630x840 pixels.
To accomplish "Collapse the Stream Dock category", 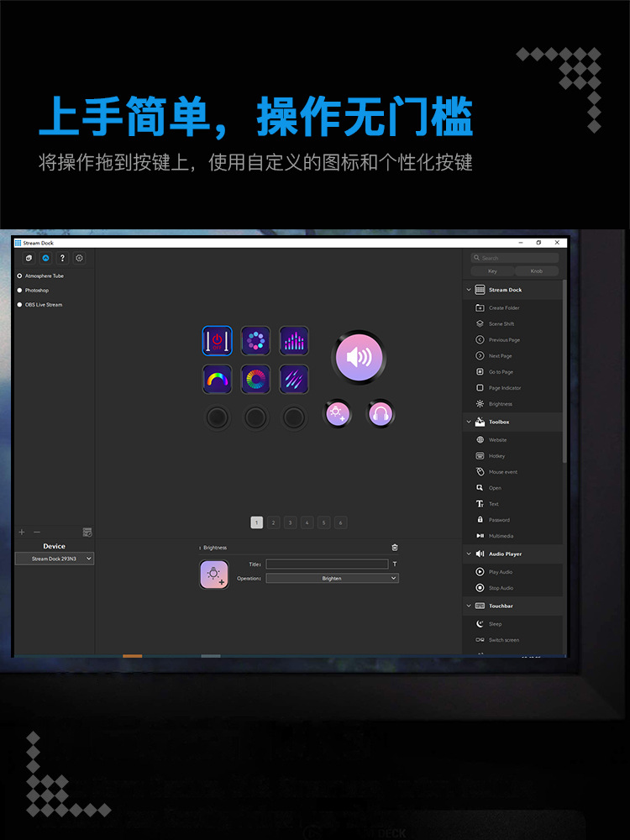I will pyautogui.click(x=469, y=290).
